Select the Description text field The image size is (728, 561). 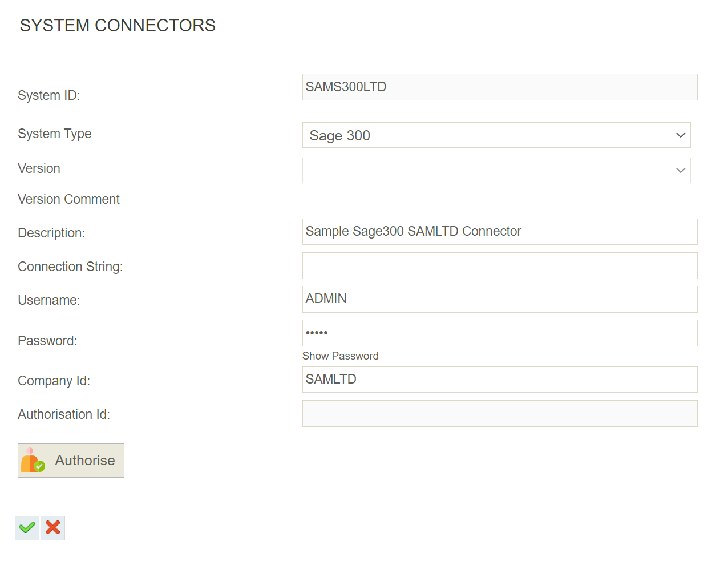[499, 232]
